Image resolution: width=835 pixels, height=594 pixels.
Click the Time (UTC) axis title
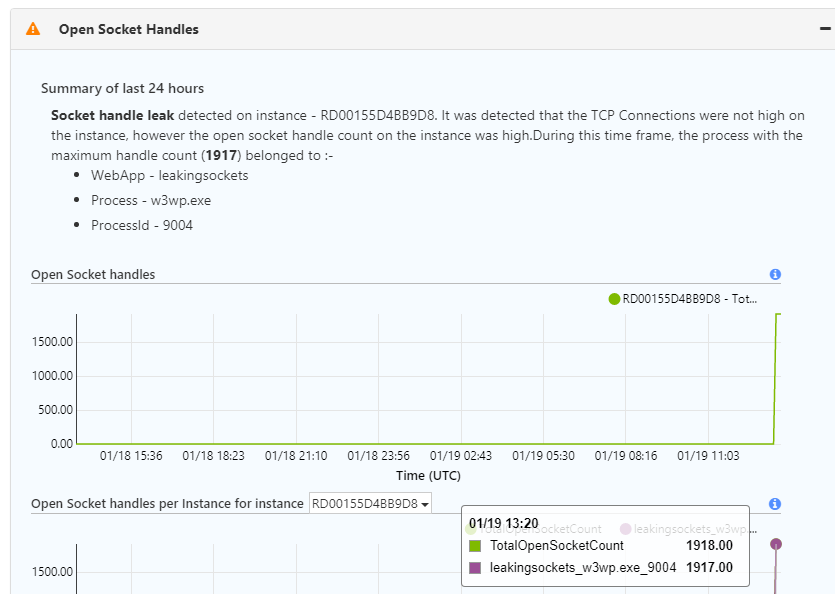point(428,475)
